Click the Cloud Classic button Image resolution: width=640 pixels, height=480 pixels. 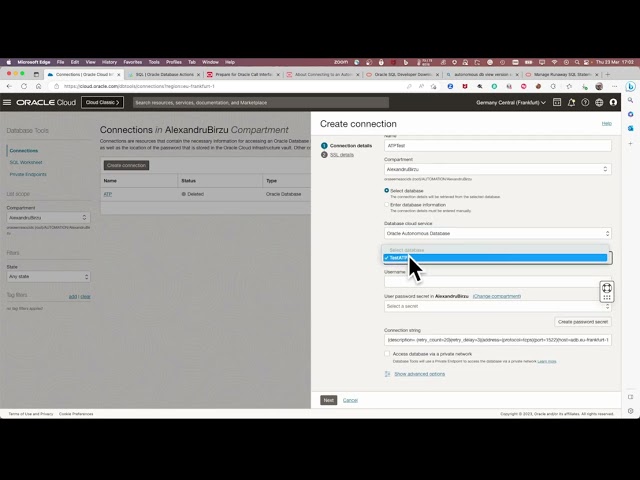coord(102,102)
